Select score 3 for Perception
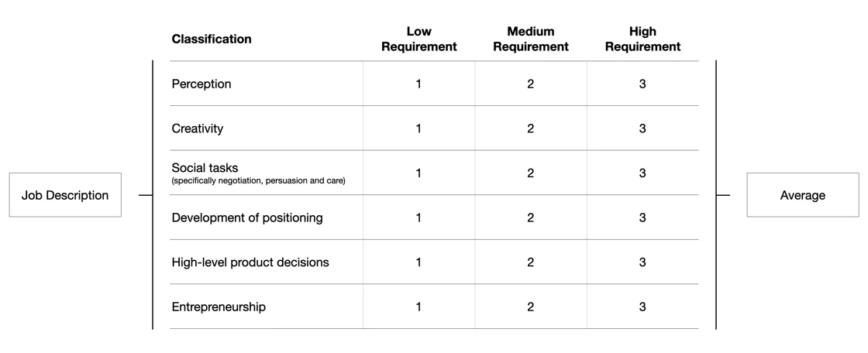Viewport: 868px width, 353px height. tap(642, 84)
